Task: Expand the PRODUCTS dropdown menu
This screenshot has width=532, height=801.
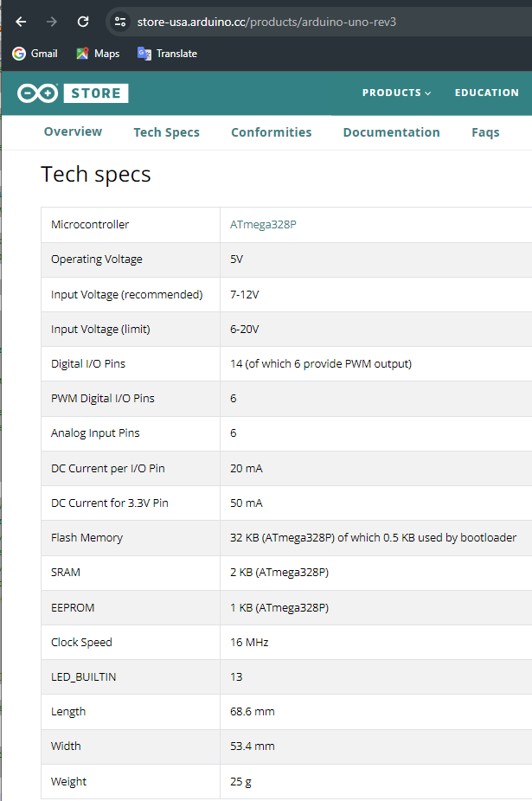Action: [396, 93]
